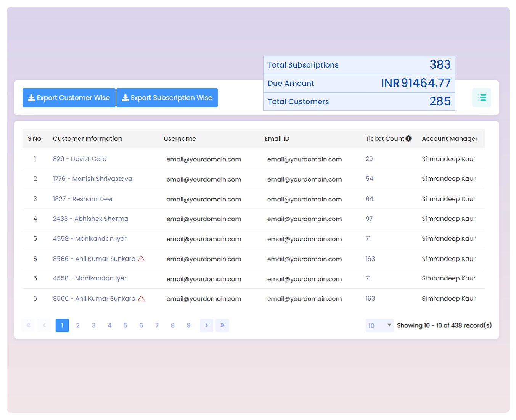Screen dimensions: 516x420
Task: Jump to first page using double-left arrow
Action: click(x=28, y=325)
